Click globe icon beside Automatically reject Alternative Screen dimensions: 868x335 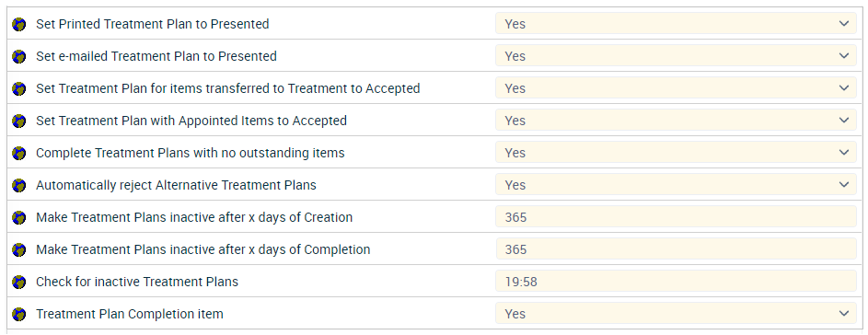(x=18, y=185)
